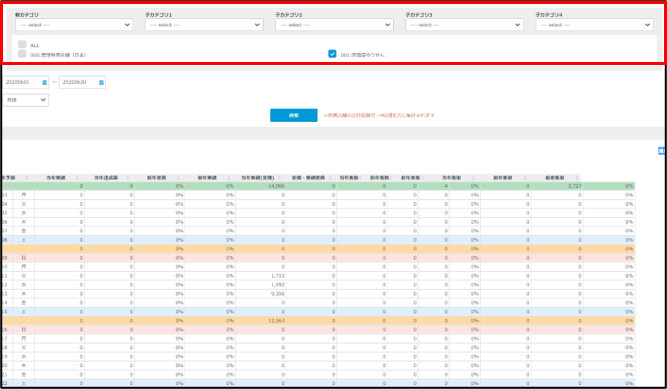Tick the checkbox for store 000

click(22, 54)
